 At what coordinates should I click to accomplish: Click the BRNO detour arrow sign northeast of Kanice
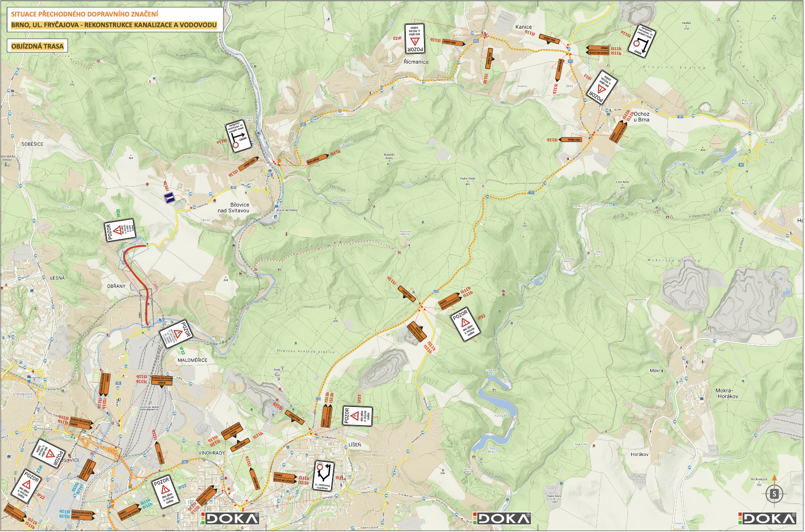pyautogui.click(x=641, y=41)
